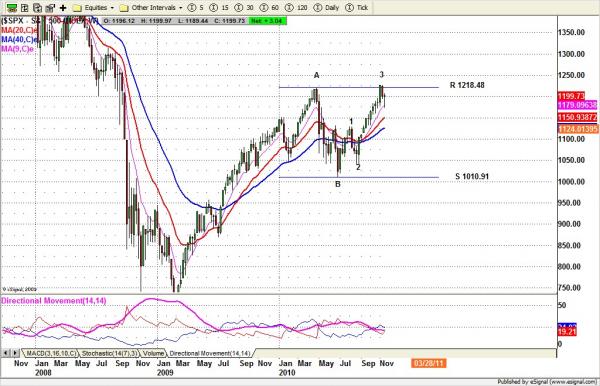Image resolution: width=600 pixels, height=386 pixels.
Task: Click the O: 1196.12 open value
Action: point(119,21)
